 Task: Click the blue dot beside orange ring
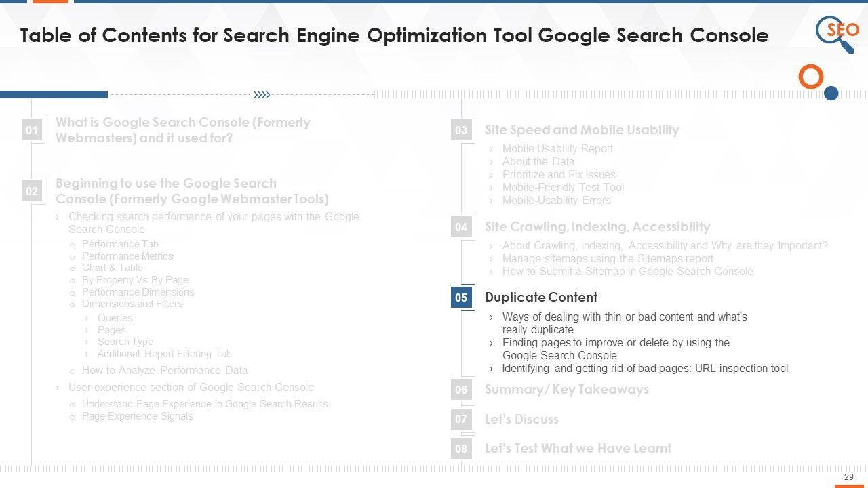pos(831,93)
